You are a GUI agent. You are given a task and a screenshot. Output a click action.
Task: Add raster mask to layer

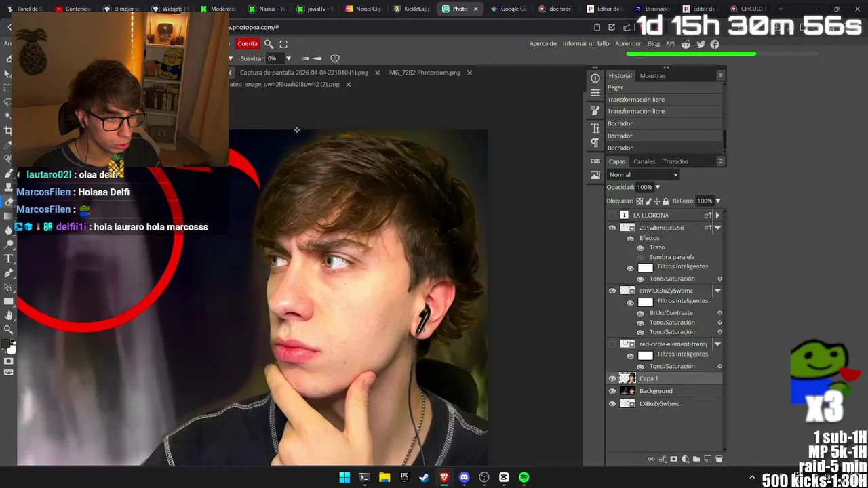673,459
